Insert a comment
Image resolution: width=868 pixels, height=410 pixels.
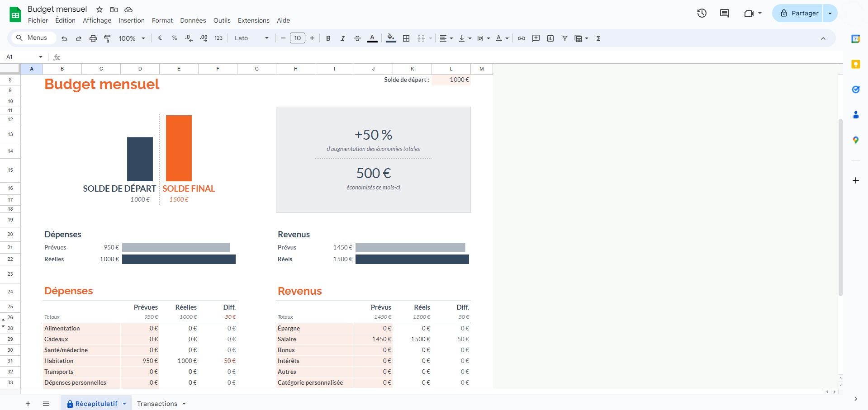coord(536,38)
